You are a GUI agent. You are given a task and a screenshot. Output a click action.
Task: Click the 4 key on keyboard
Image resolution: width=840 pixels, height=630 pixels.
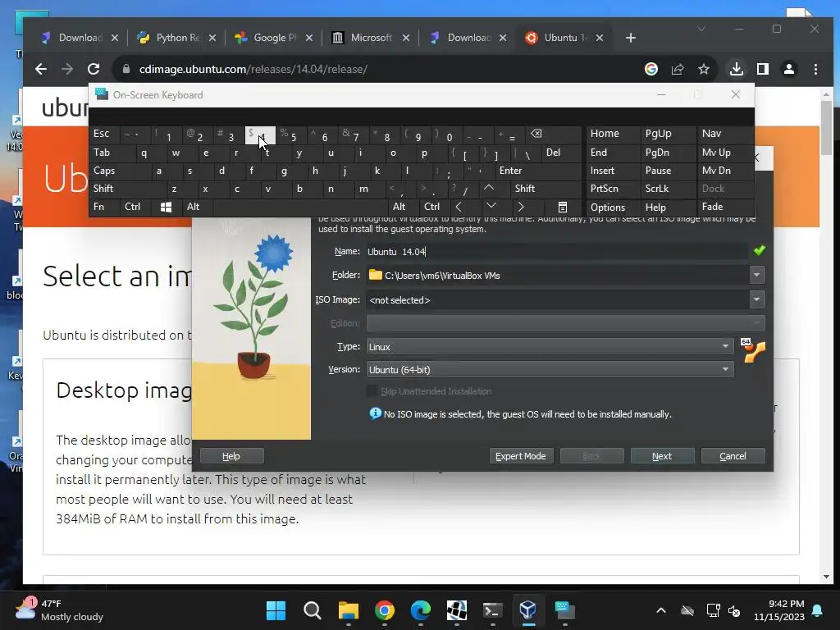tap(260, 135)
